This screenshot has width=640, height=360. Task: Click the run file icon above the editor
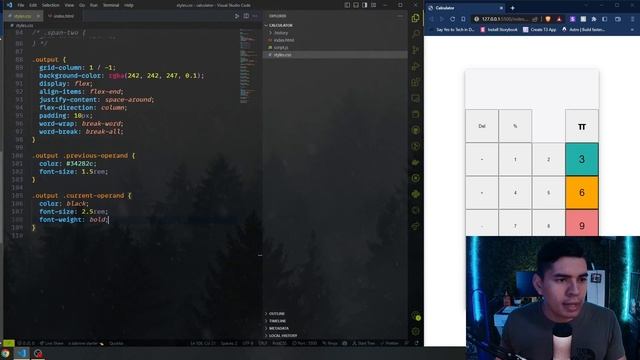coord(237,16)
